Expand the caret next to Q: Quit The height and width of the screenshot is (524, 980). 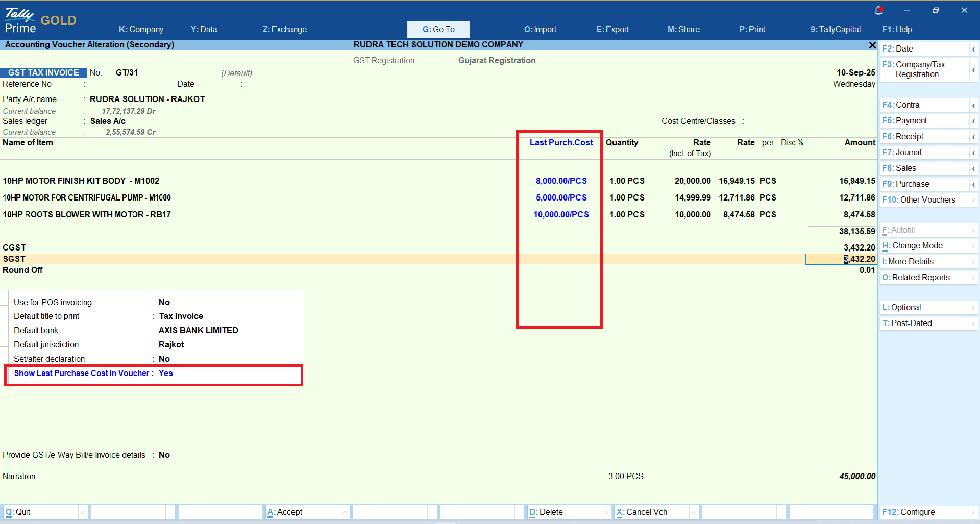point(83,512)
